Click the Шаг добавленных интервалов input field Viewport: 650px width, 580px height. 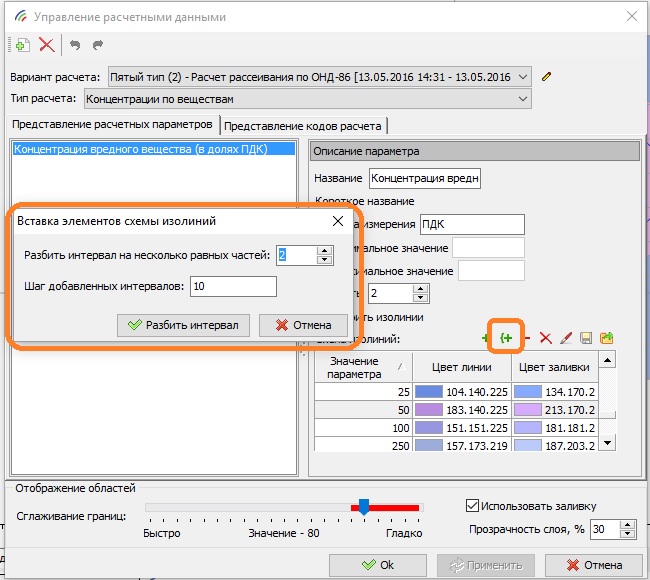pos(233,287)
